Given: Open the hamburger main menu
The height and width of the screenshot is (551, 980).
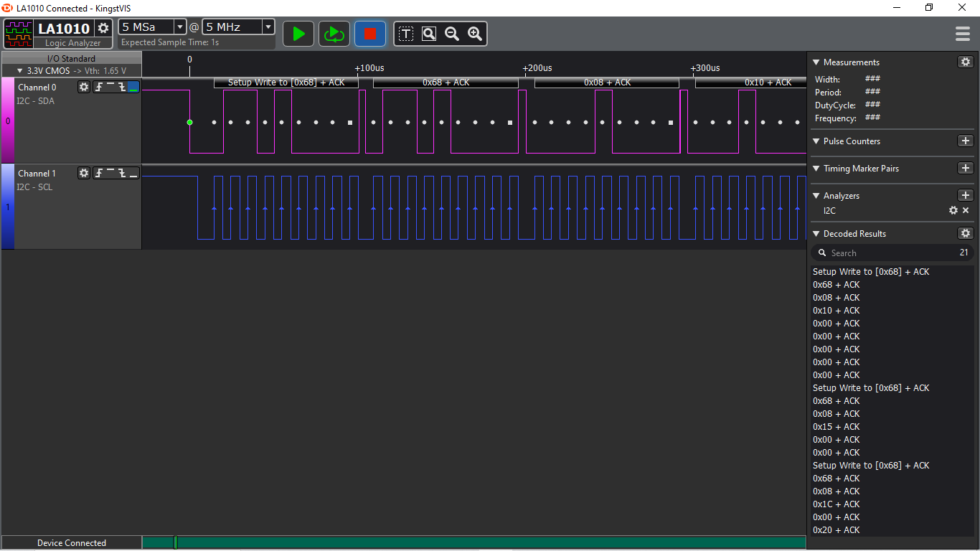Looking at the screenshot, I should click(x=963, y=34).
